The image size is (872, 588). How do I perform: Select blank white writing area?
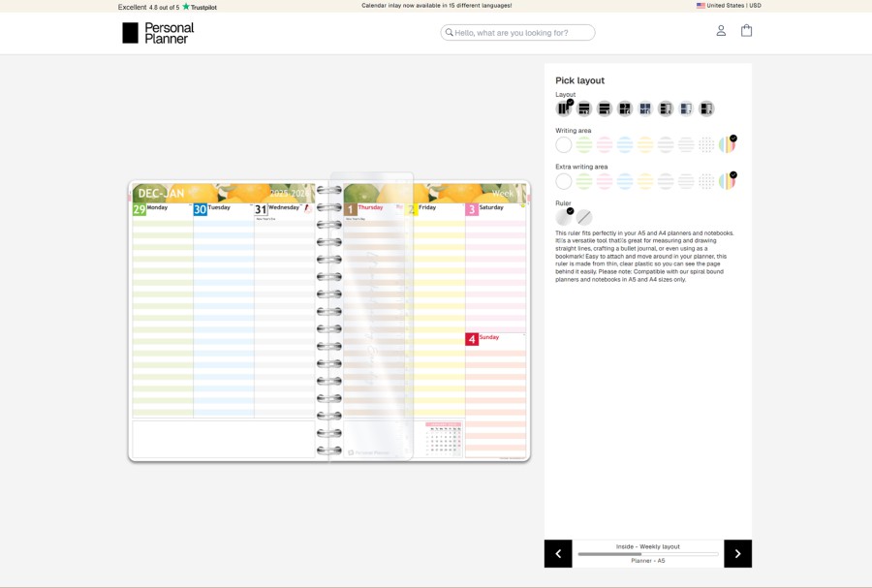point(564,144)
